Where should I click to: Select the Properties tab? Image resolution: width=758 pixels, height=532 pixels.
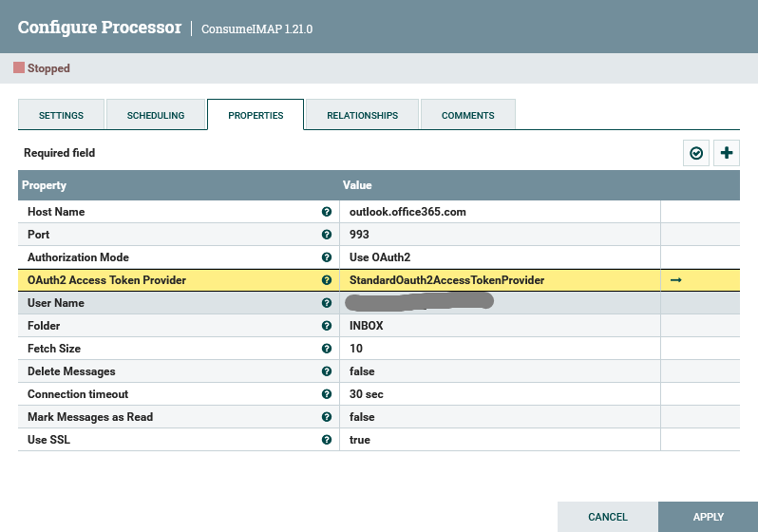tap(256, 115)
